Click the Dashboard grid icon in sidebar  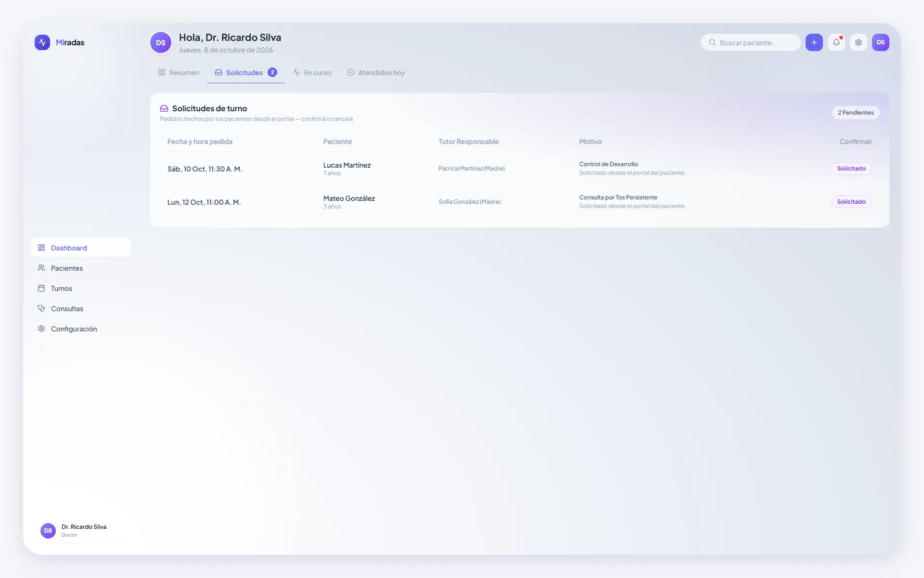tap(41, 248)
